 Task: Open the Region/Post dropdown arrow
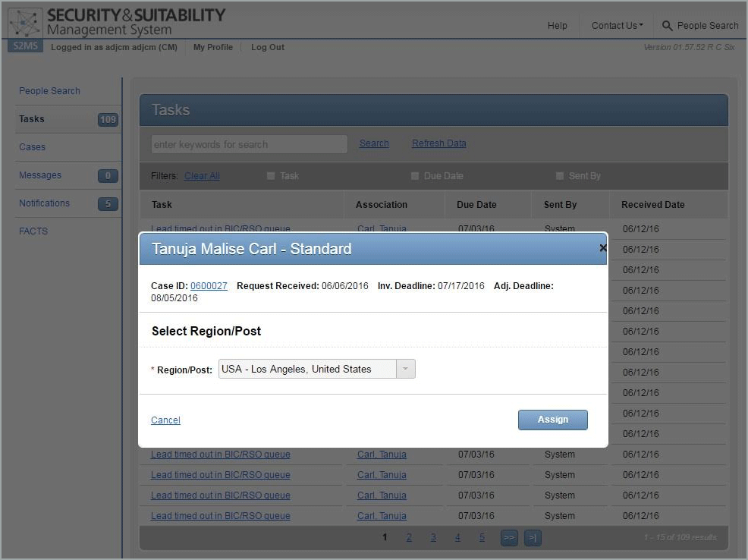coord(405,370)
